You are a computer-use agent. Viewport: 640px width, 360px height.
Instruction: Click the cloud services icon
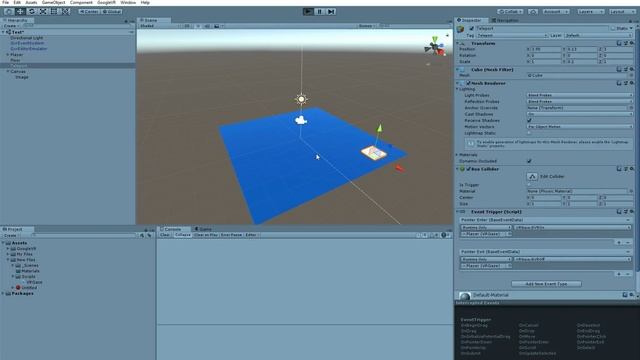point(533,11)
